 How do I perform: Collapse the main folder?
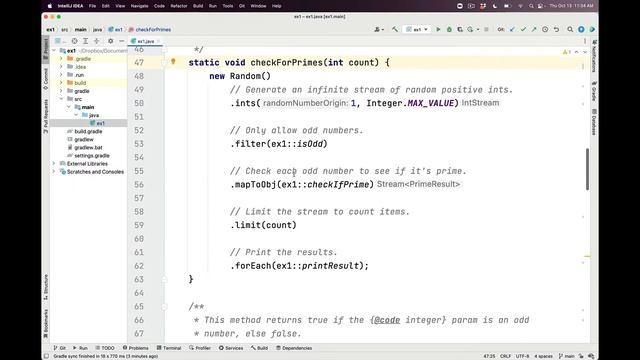tap(69, 107)
